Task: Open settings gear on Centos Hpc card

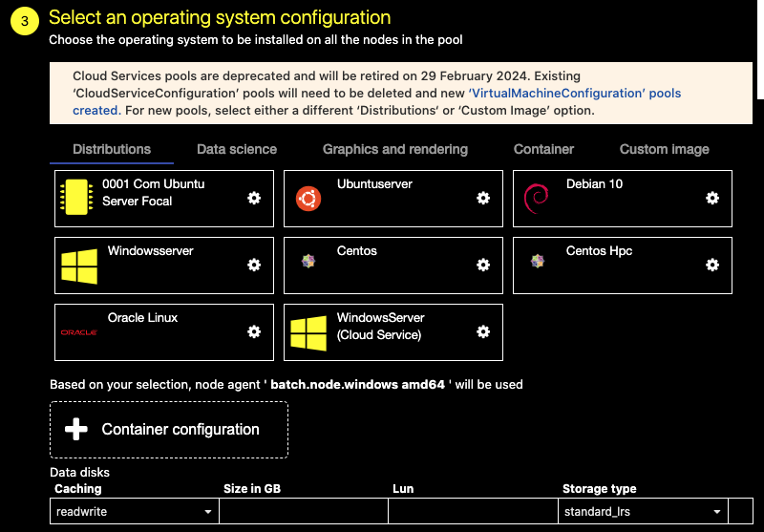Action: point(712,265)
